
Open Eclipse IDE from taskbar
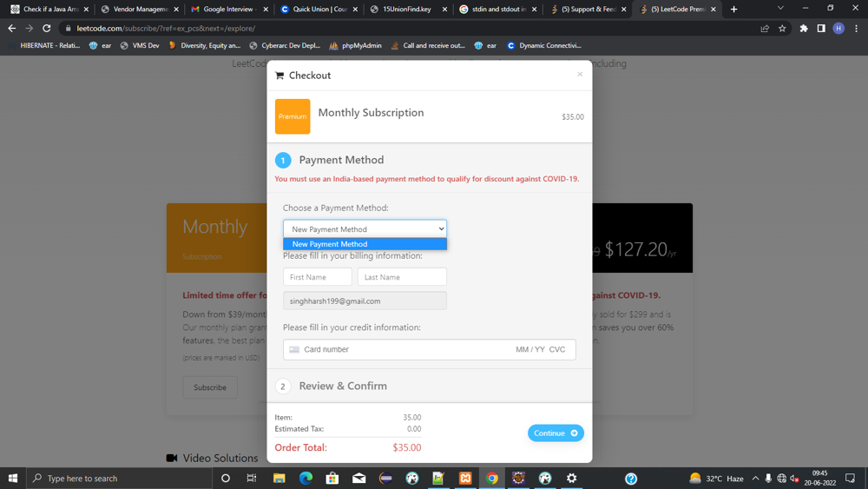(385, 478)
